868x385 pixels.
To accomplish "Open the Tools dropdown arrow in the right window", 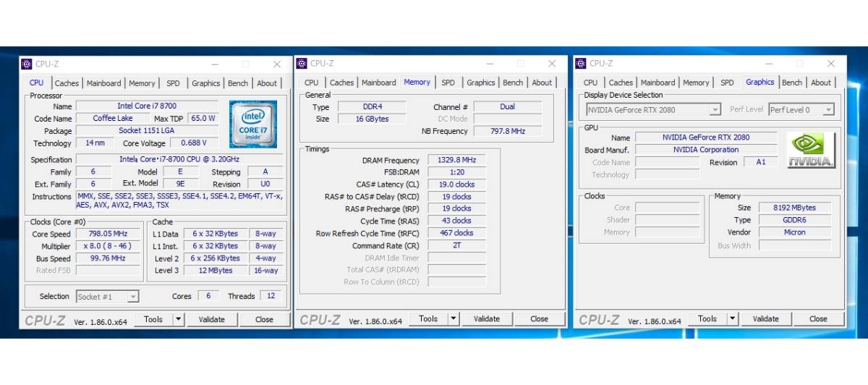I will point(732,319).
